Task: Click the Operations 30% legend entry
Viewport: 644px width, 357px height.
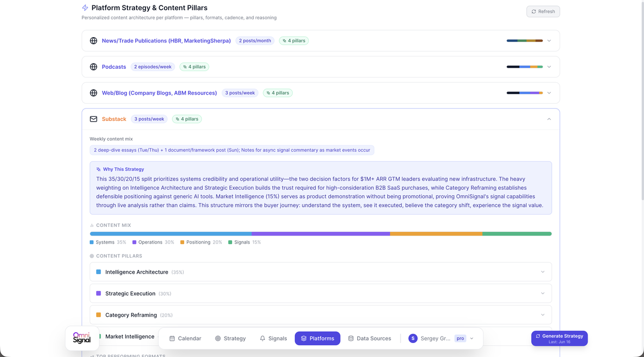Action: point(153,242)
